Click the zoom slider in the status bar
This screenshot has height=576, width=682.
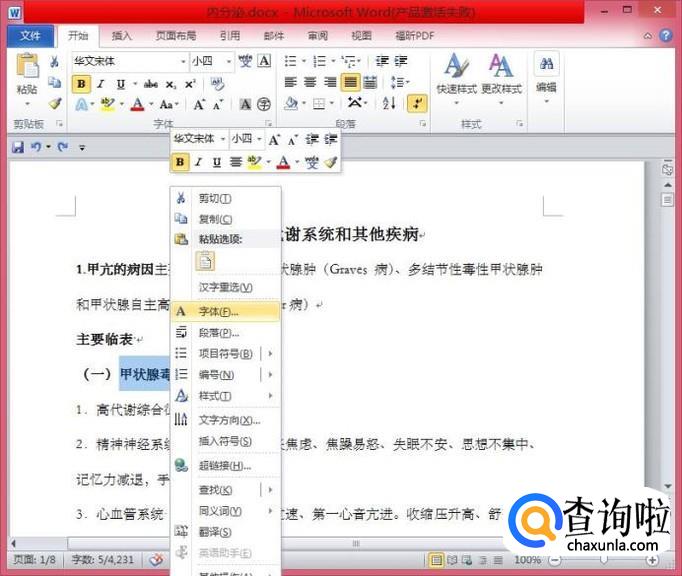(x=603, y=560)
